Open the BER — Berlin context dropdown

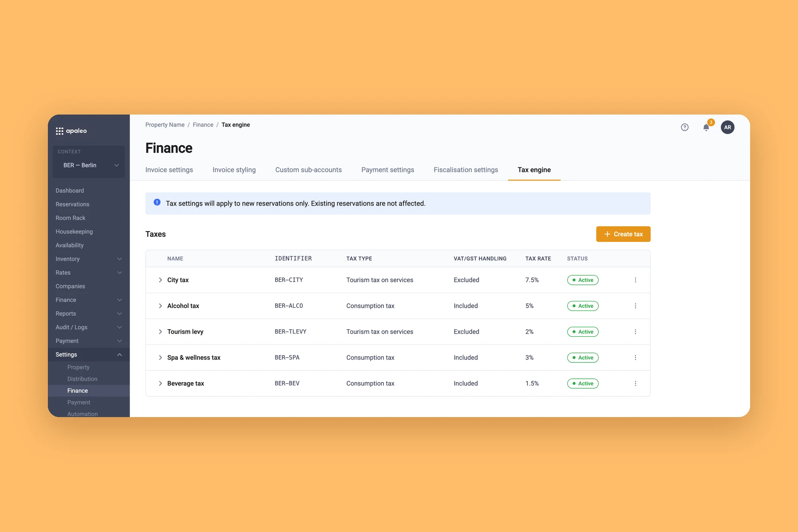click(x=89, y=165)
